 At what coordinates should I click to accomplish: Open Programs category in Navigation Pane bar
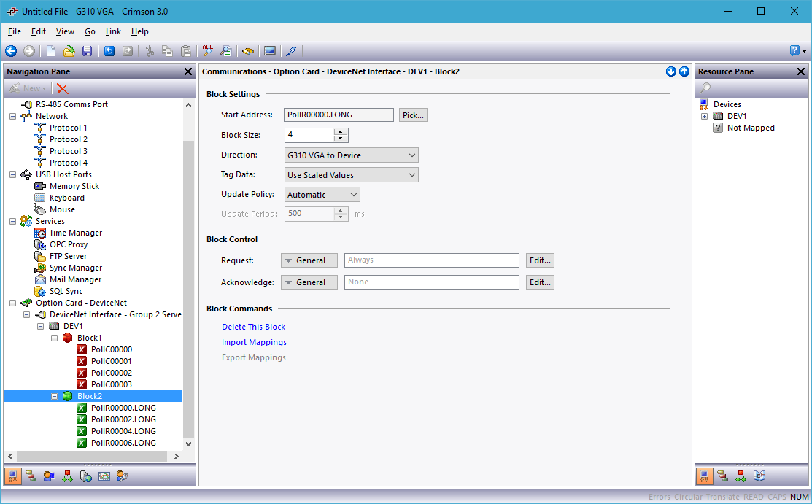click(x=67, y=476)
